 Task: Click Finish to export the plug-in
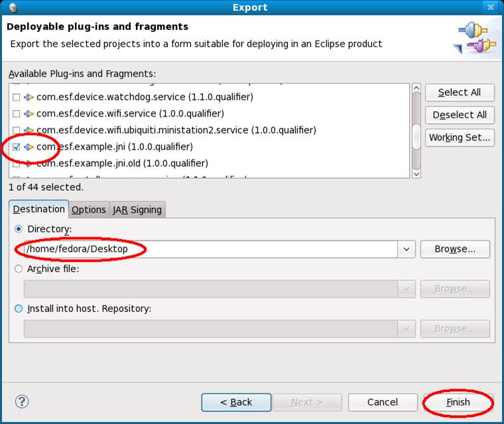pos(458,403)
